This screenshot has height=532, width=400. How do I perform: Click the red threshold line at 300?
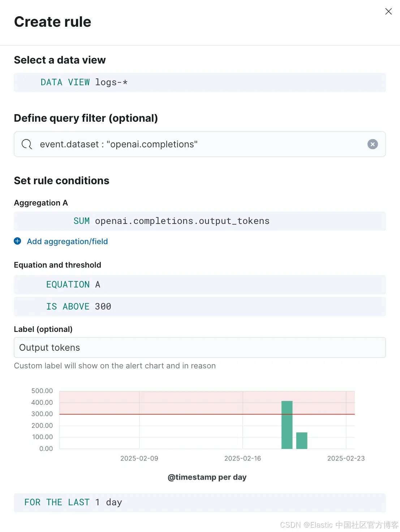point(207,414)
